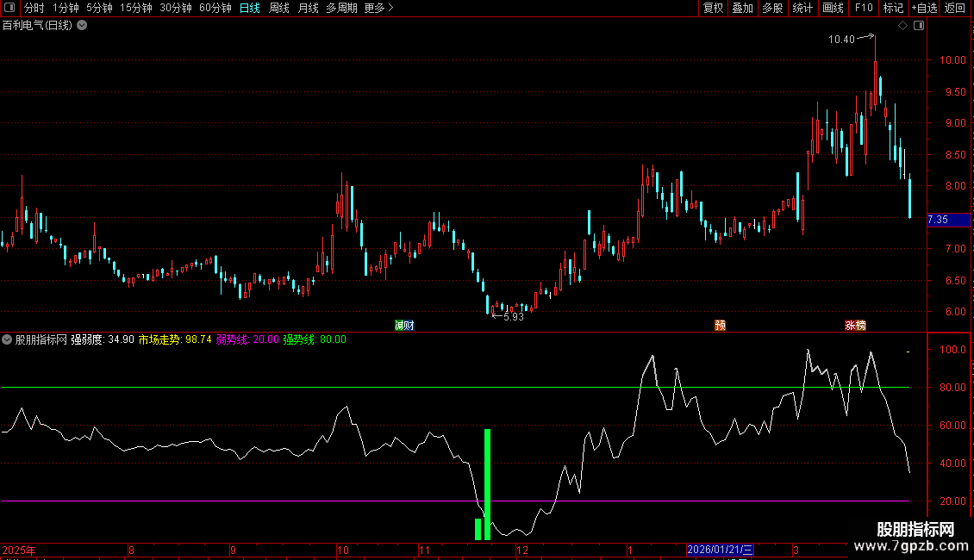Click the 2025年 label on time axis
The width and height of the screenshot is (974, 560).
[x=19, y=550]
